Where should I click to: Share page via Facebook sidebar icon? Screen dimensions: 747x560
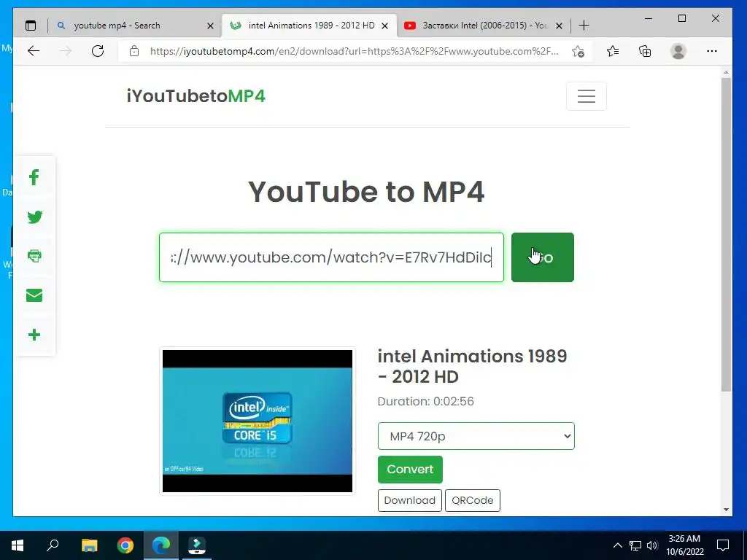point(34,178)
